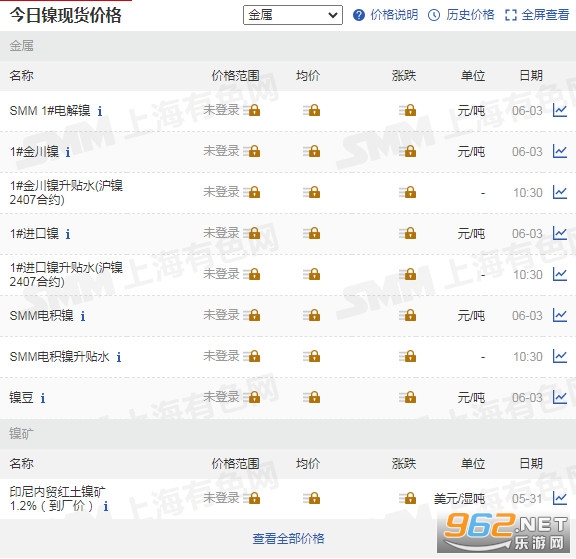
Task: Select the 1#进口镍 name
Action: tap(34, 234)
